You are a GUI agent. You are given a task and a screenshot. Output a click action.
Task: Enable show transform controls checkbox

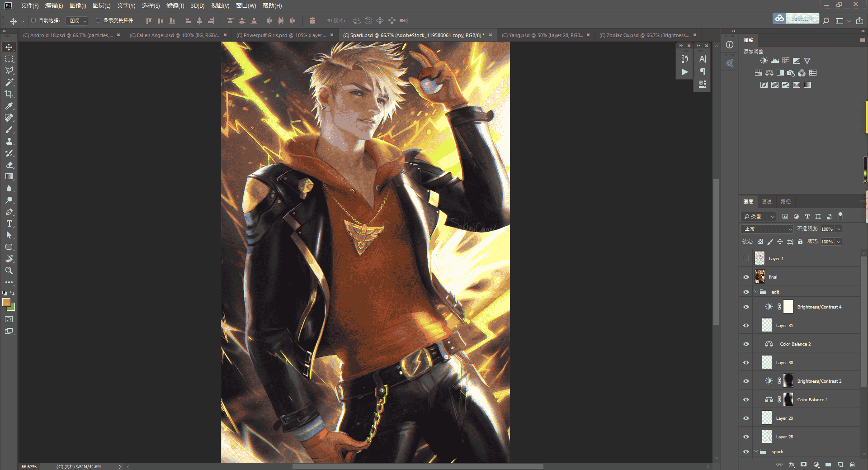[x=98, y=20]
